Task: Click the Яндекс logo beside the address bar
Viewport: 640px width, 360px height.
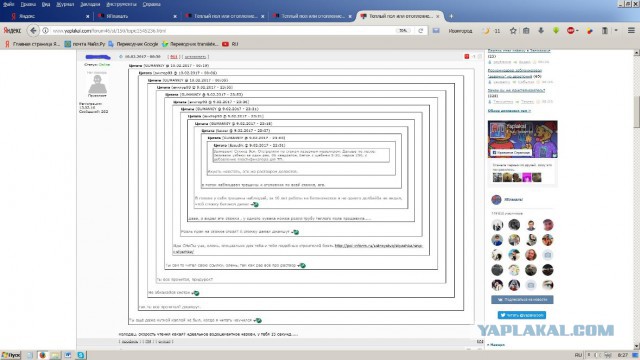Action: click(12, 31)
